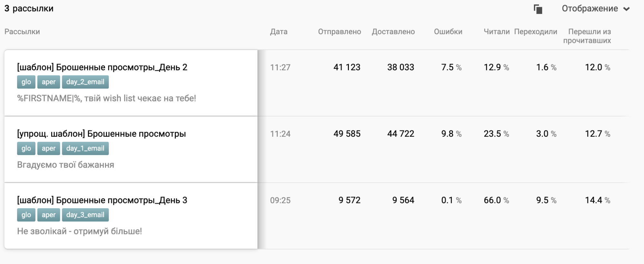Screen dimensions: 644x264
Task: Open the упрощ. шаблон Брошенные просмотры campaign
Action: [x=101, y=134]
